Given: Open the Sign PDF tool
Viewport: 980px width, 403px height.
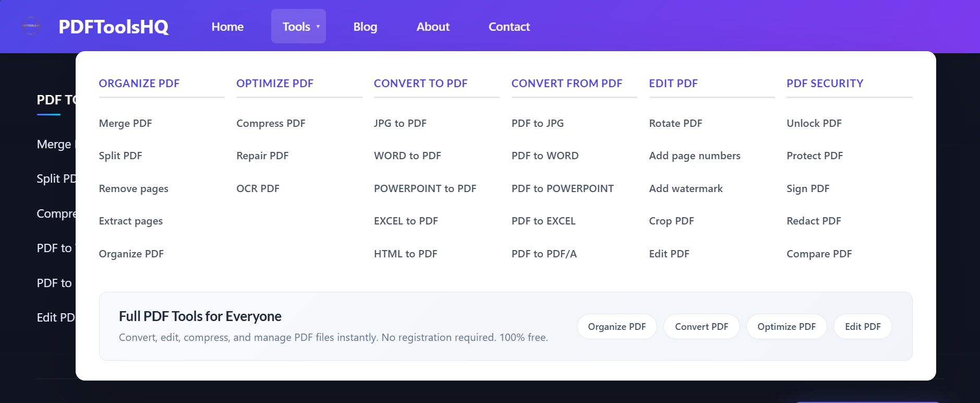Looking at the screenshot, I should (x=808, y=188).
